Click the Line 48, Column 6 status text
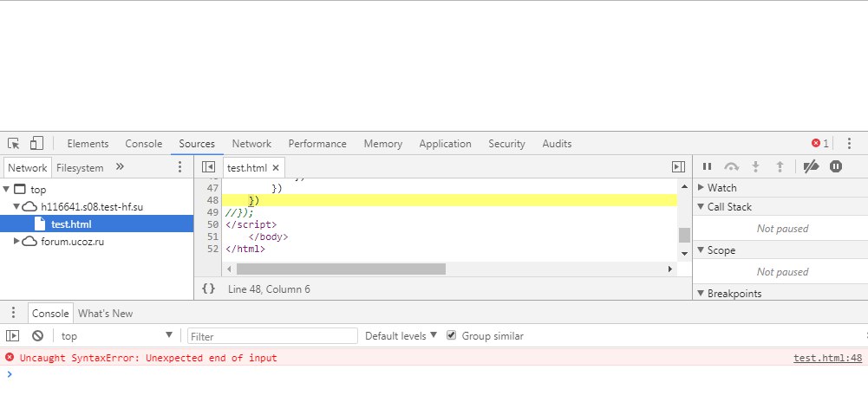Screen dimensions: 868x415 pos(269,289)
